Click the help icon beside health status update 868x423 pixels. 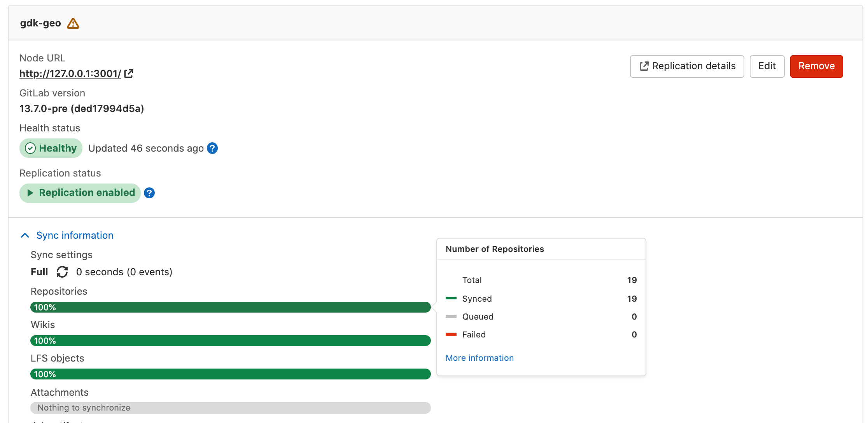point(212,148)
